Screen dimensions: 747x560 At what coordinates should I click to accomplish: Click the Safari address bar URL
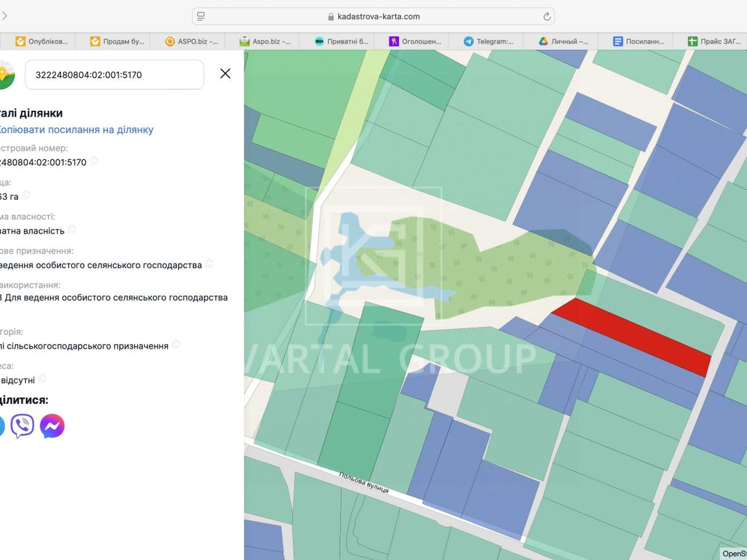tap(378, 17)
